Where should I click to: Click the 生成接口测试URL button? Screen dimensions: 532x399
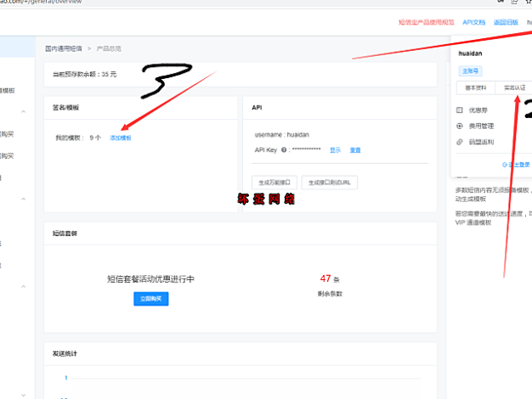tap(330, 183)
